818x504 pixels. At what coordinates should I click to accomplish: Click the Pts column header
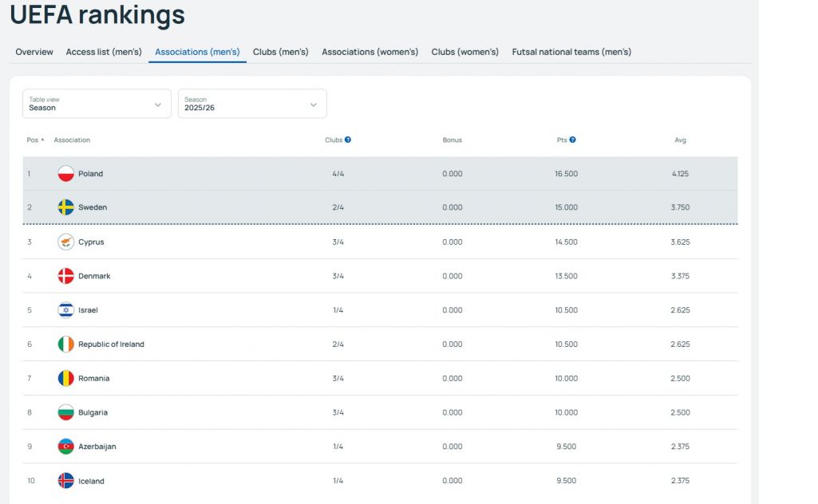[x=562, y=140]
